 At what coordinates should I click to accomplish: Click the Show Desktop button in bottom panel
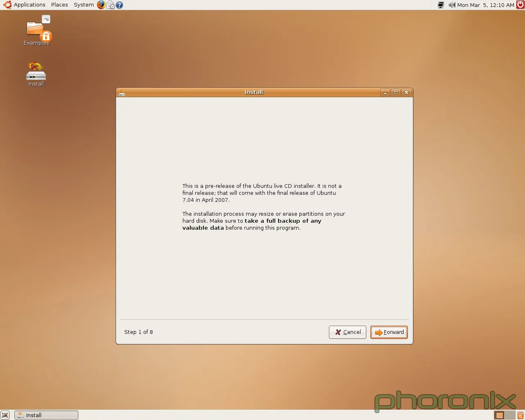coord(5,415)
